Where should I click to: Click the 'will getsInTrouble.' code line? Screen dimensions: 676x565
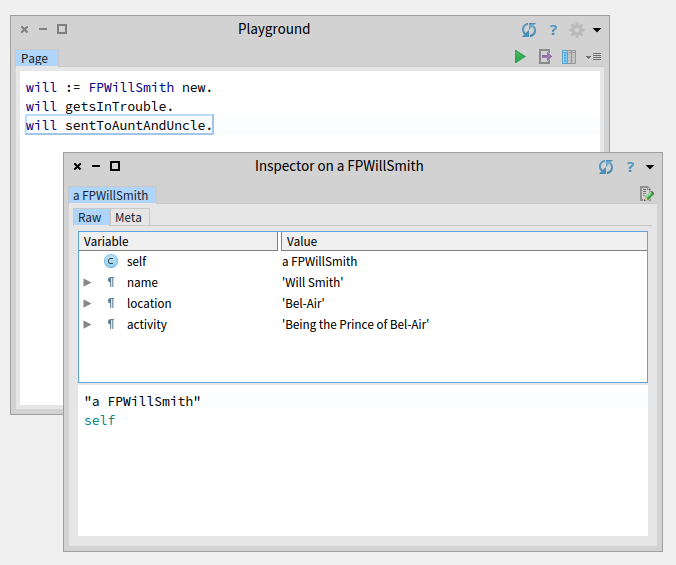(x=99, y=106)
